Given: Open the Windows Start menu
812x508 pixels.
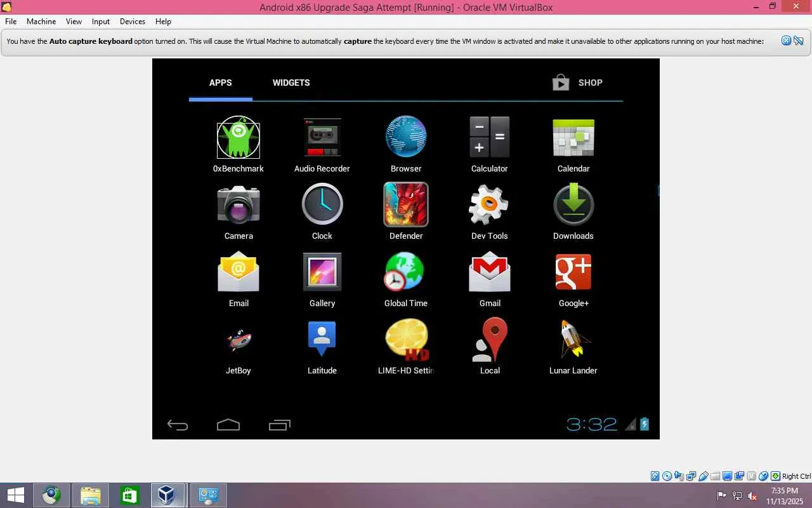Looking at the screenshot, I should click(x=15, y=495).
